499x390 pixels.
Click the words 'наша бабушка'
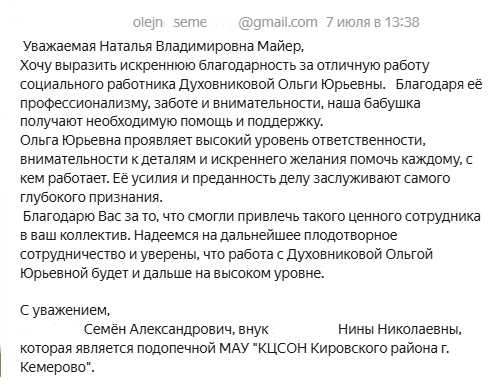pos(374,103)
